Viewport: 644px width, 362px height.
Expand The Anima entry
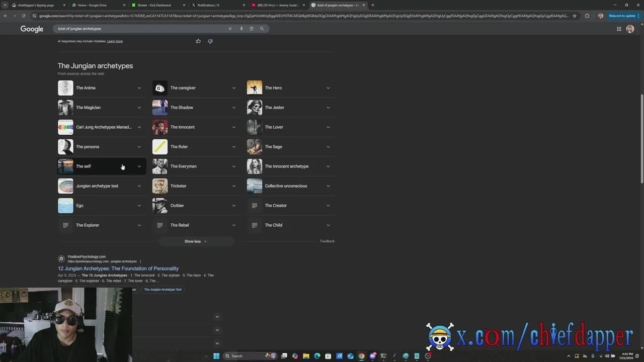(139, 88)
